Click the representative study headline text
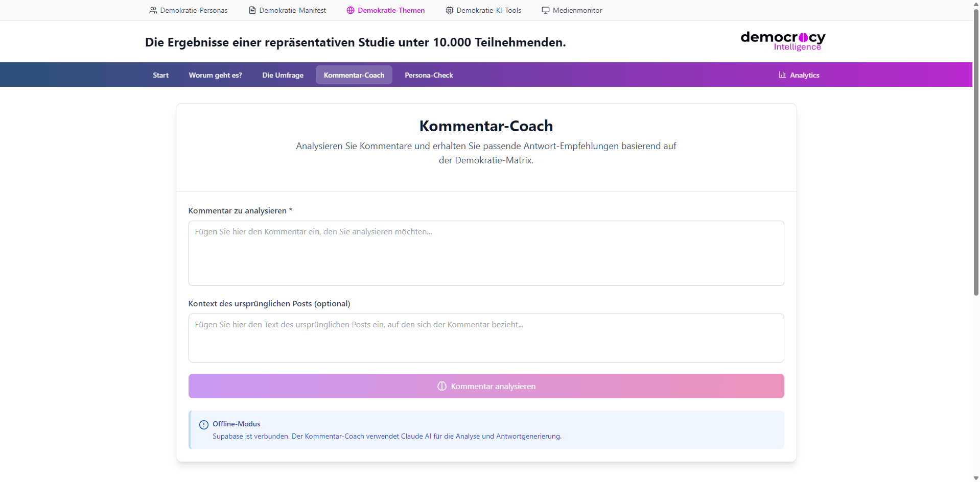980x482 pixels. click(356, 42)
